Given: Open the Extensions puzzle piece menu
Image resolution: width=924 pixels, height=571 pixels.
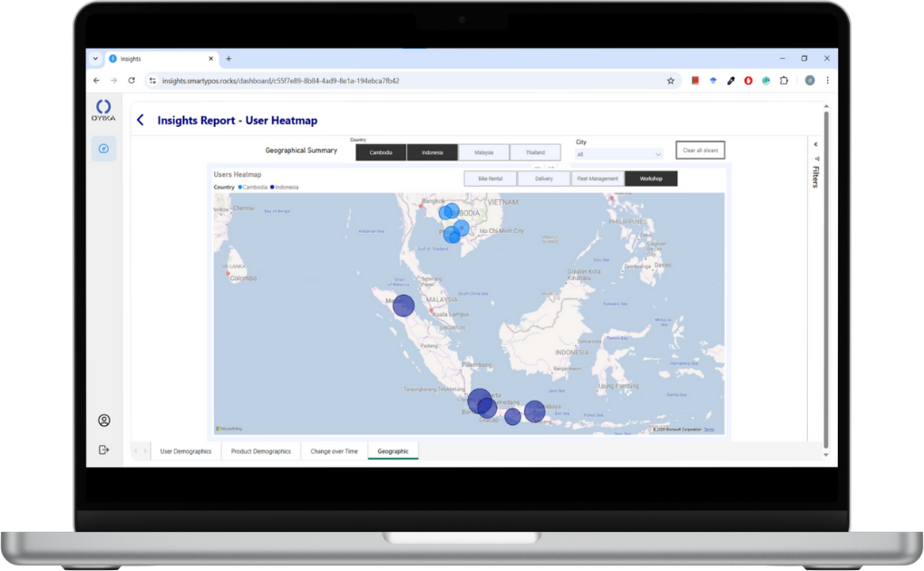Looking at the screenshot, I should pos(783,81).
